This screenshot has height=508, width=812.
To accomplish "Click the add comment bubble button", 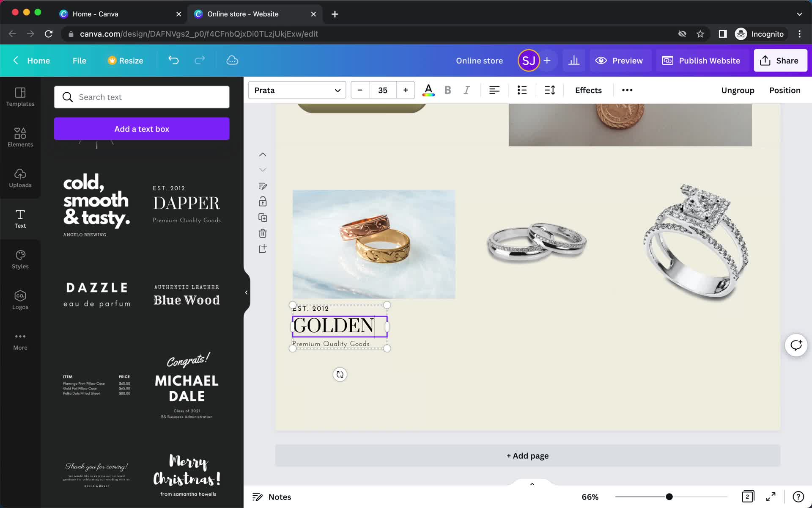I will click(796, 345).
